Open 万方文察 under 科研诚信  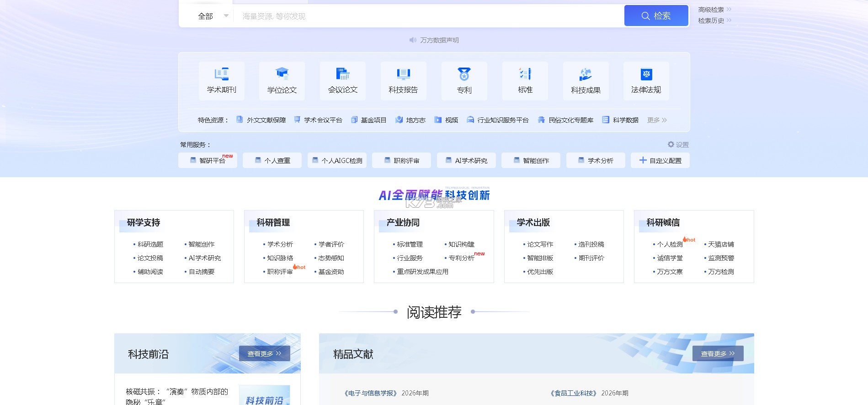pos(670,272)
